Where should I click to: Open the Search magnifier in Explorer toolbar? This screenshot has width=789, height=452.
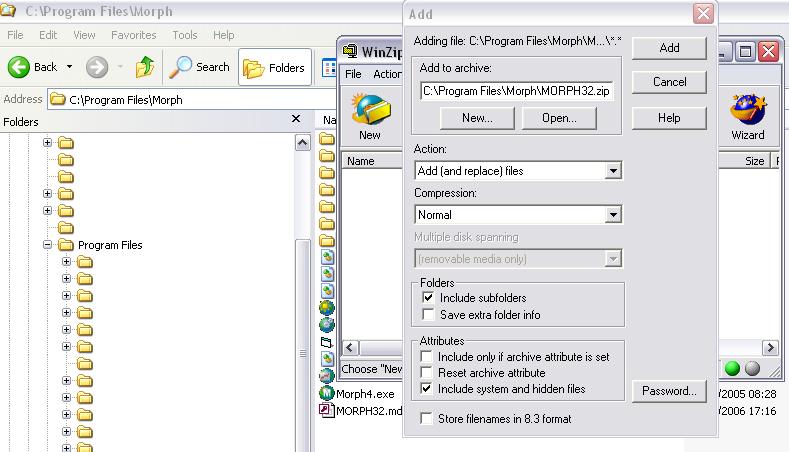tap(181, 67)
